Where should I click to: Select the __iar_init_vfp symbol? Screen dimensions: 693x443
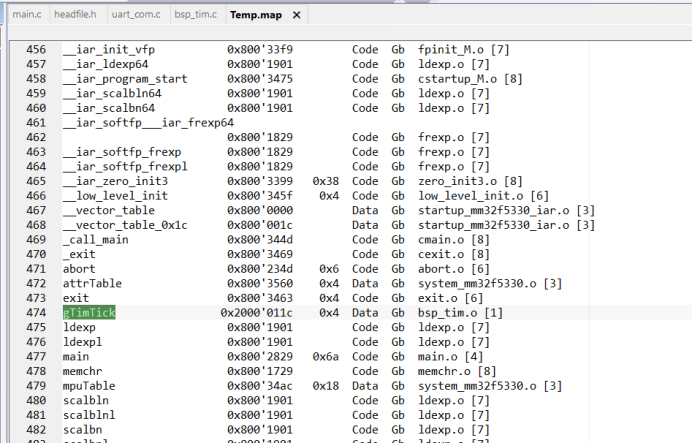[x=109, y=50]
